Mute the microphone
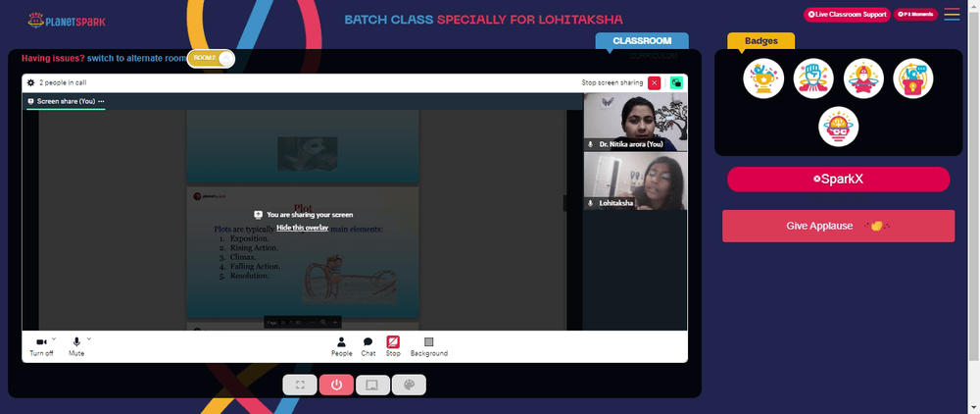Screen dimensions: 980x414 click(76, 346)
